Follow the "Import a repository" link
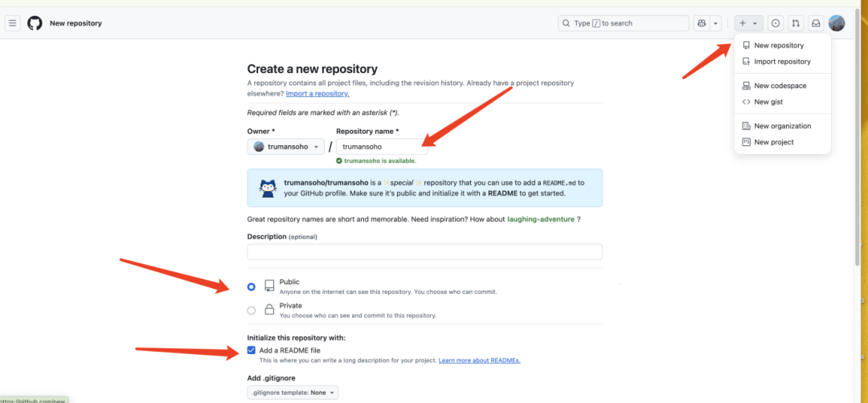 (x=317, y=94)
